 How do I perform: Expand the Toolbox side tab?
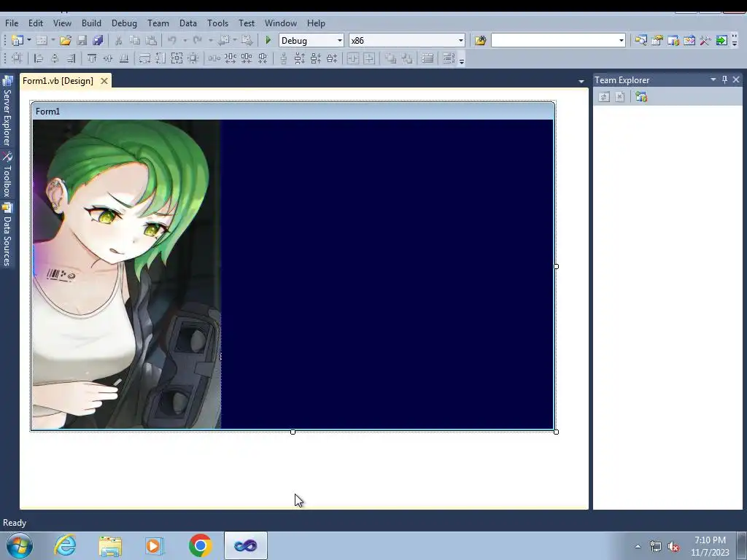tap(7, 175)
